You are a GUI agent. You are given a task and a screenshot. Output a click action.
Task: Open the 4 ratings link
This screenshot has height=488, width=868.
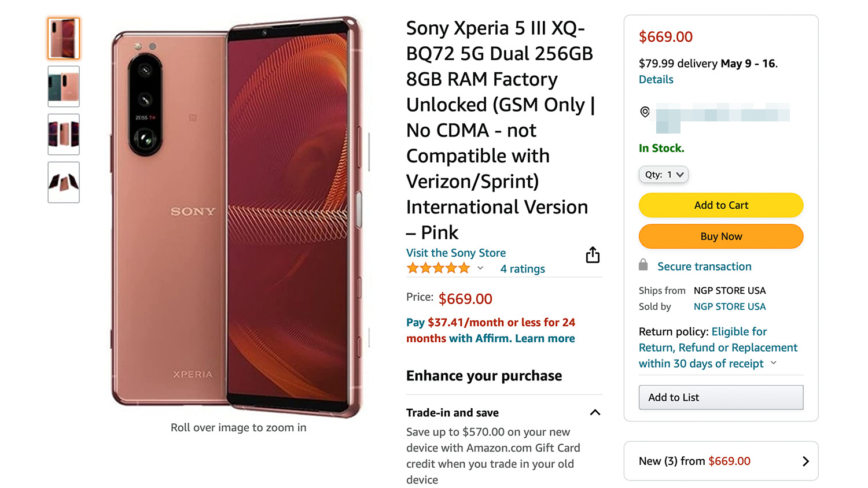[x=523, y=269]
